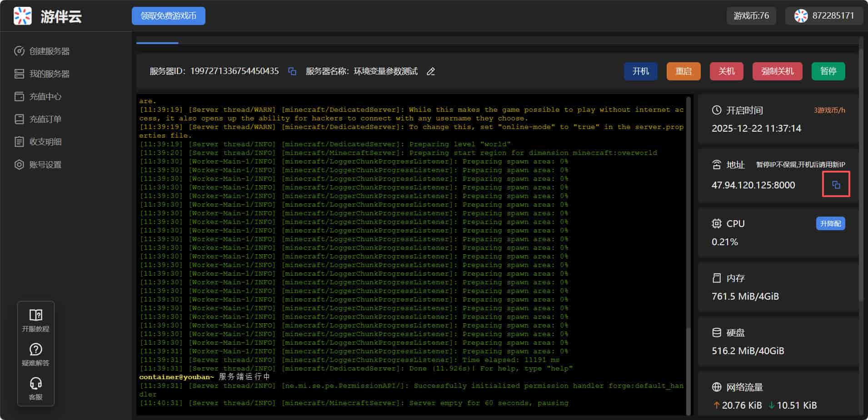The height and width of the screenshot is (420, 868).
Task: Open 创建服务器 in the sidebar
Action: pos(49,51)
